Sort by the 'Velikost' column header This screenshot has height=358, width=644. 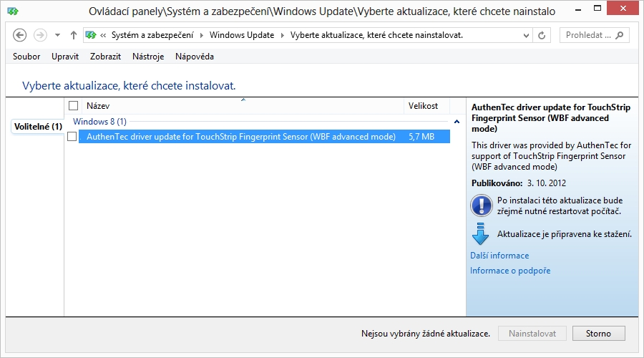(x=426, y=106)
